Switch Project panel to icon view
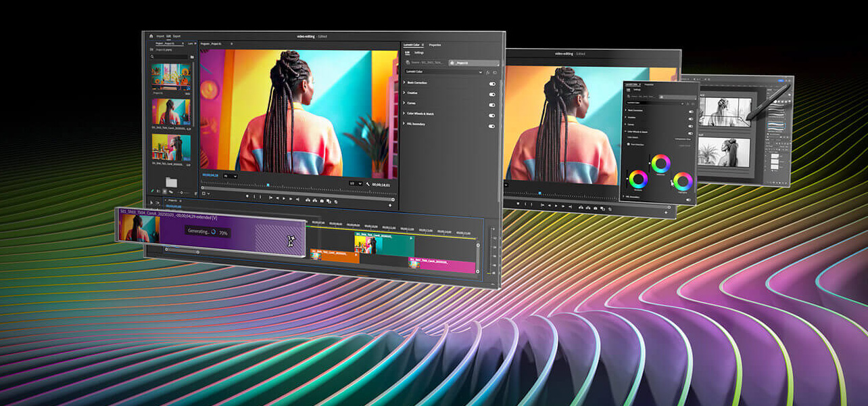Image resolution: width=868 pixels, height=406 pixels. click(x=164, y=191)
